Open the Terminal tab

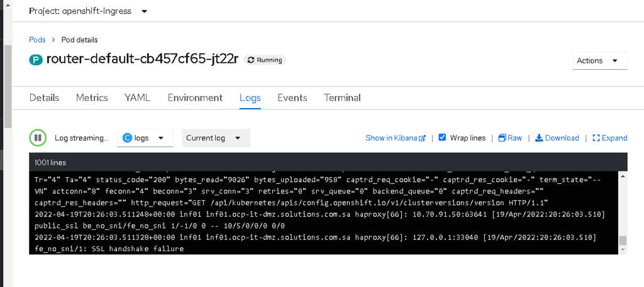point(342,97)
